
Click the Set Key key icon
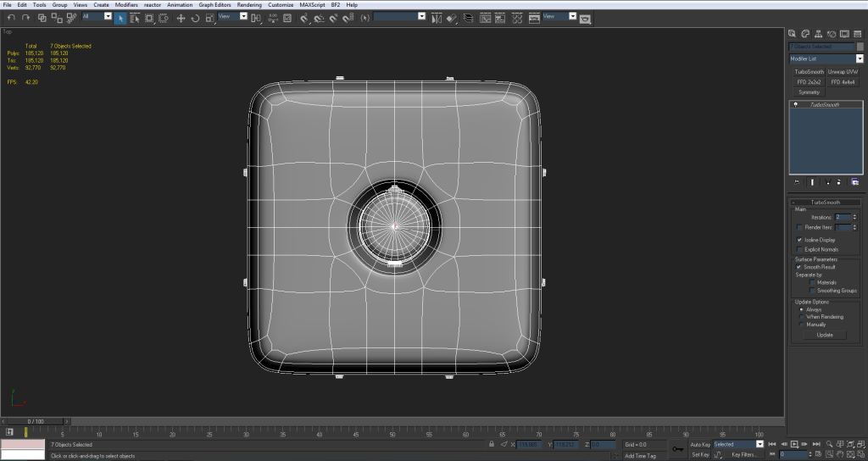point(676,449)
